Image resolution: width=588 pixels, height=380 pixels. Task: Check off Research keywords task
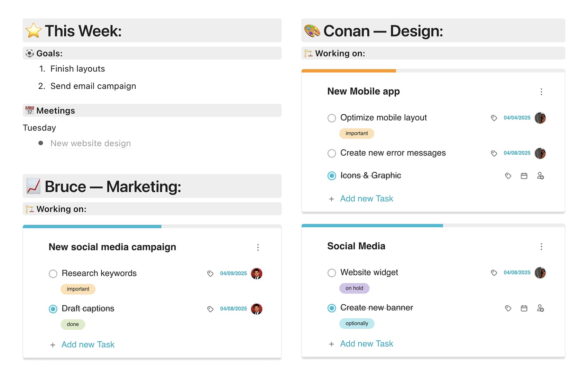tap(53, 274)
